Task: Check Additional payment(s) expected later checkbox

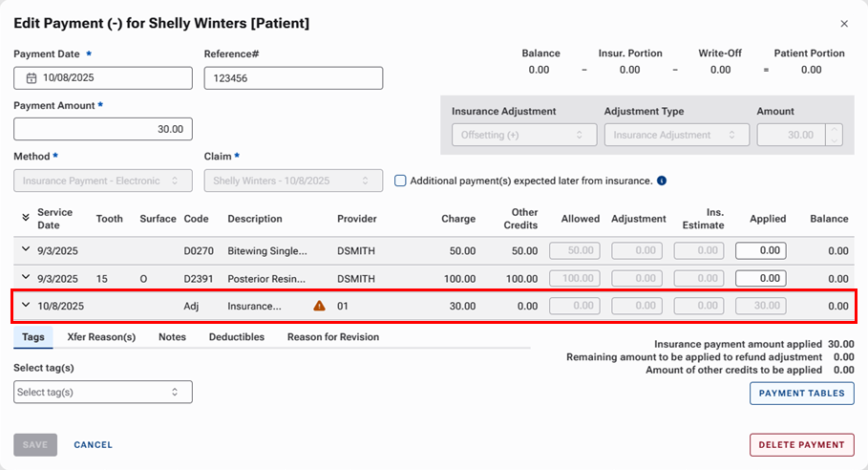Action: click(x=401, y=181)
